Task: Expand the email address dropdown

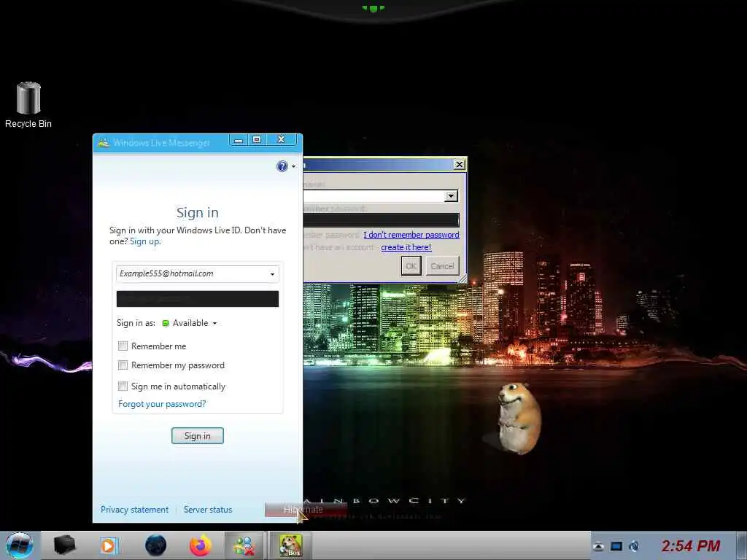Action: pos(272,274)
